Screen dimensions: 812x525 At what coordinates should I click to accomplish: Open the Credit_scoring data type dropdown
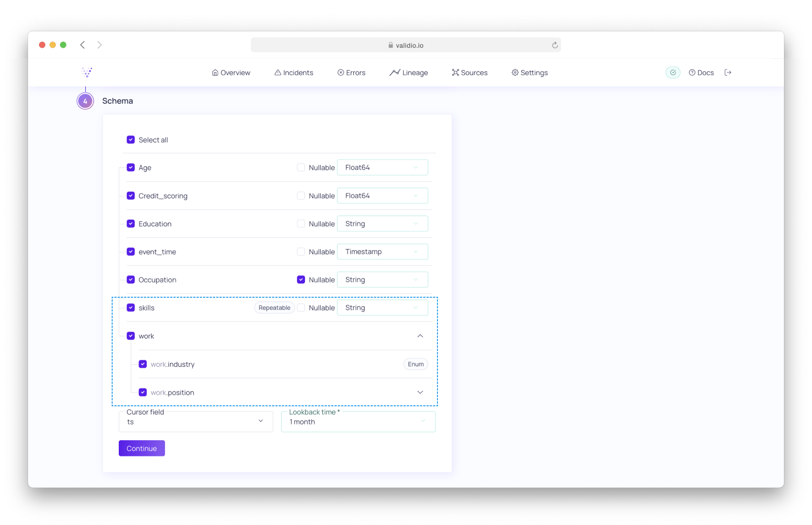point(383,196)
